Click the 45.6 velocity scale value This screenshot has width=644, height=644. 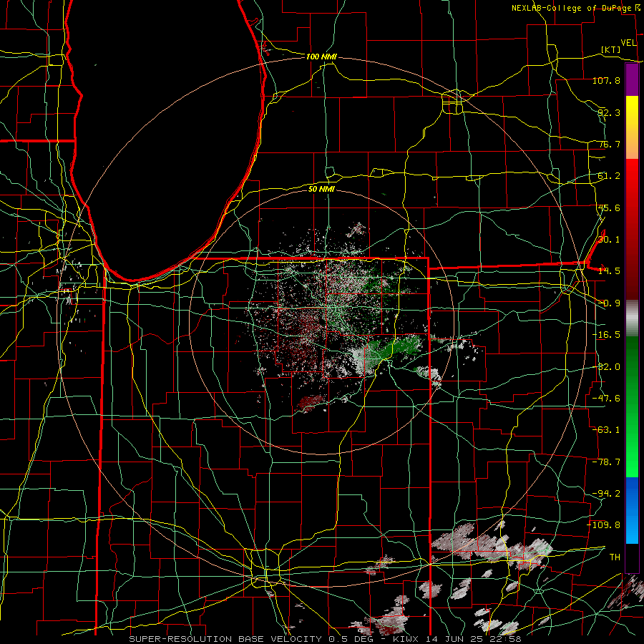609,208
